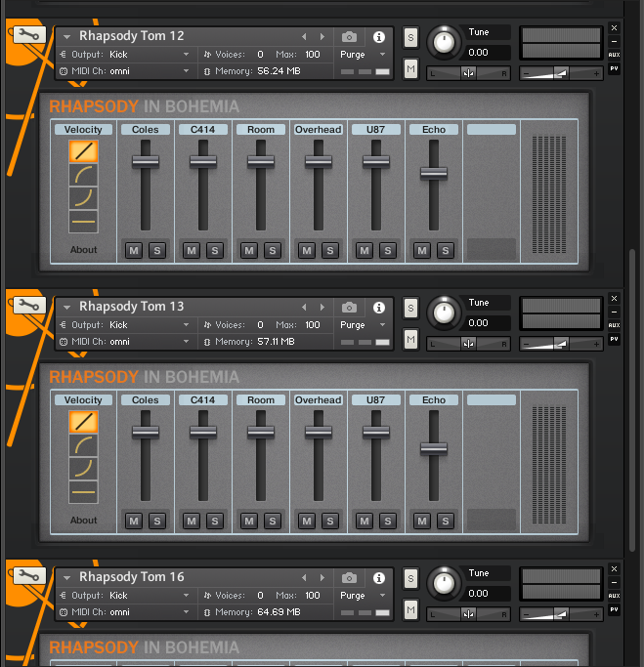Load previous instrument arrow on Rhapsody Tom 13
644x667 pixels.
[x=305, y=307]
